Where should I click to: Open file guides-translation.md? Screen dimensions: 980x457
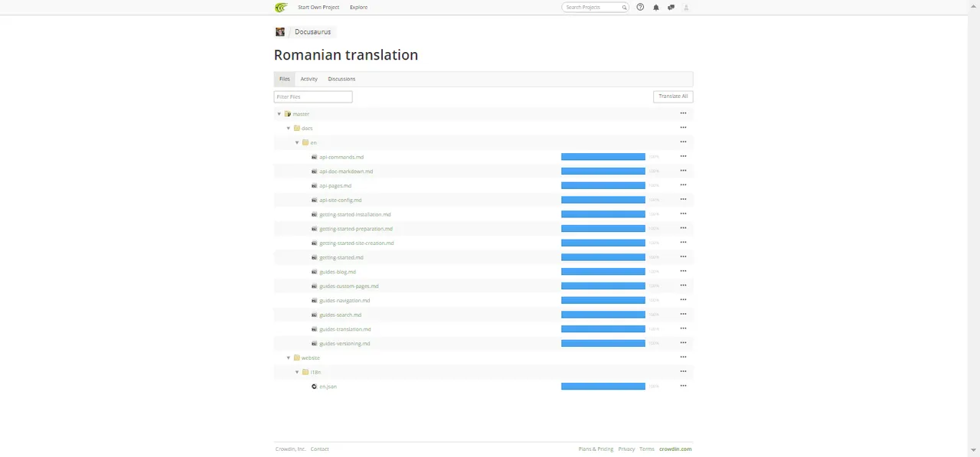coord(345,329)
